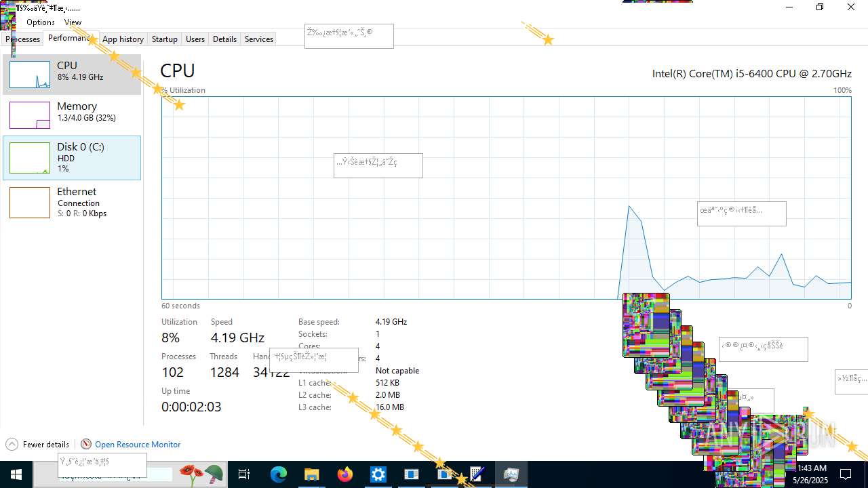Switch to the App history tab
Image resolution: width=868 pixels, height=488 pixels.
(123, 39)
